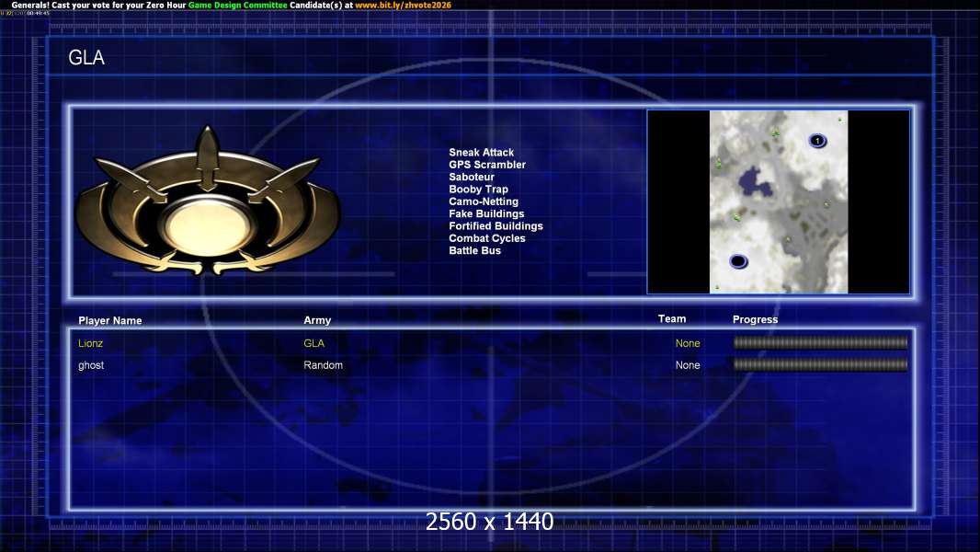Open the www.bit.ly/zhvote2026 link
Image resolution: width=980 pixels, height=552 pixels.
pyautogui.click(x=403, y=5)
